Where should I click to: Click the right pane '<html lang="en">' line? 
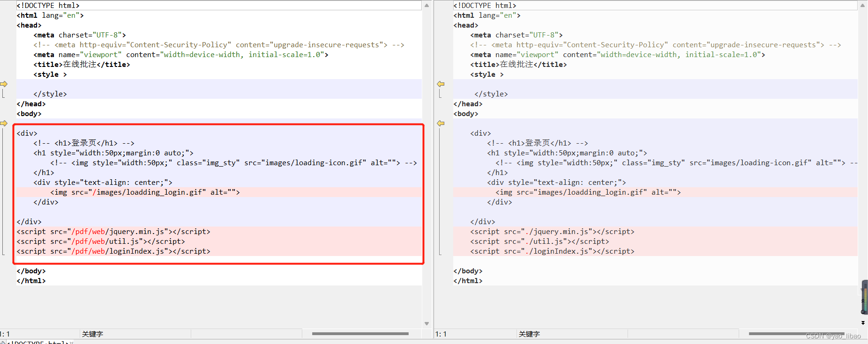(487, 15)
